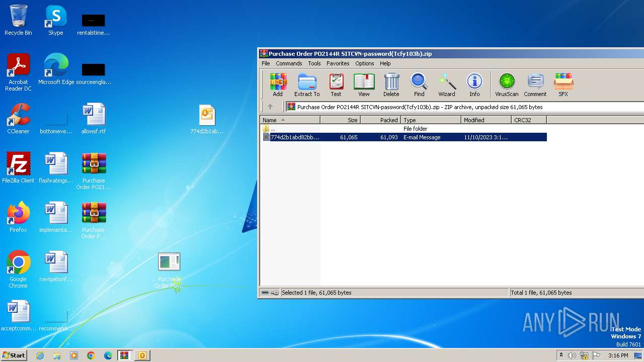
Task: Select the acceptcomm... Word document icon
Action: click(19, 316)
